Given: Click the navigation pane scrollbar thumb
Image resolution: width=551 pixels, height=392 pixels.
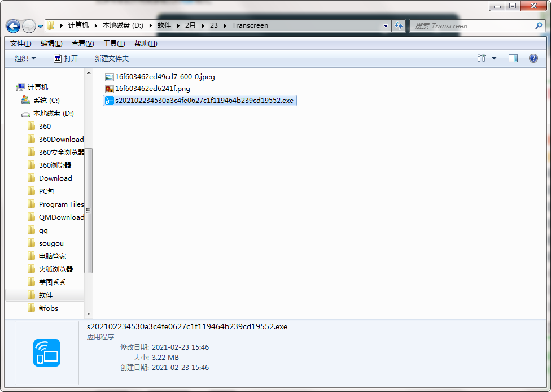Looking at the screenshot, I should coord(89,210).
